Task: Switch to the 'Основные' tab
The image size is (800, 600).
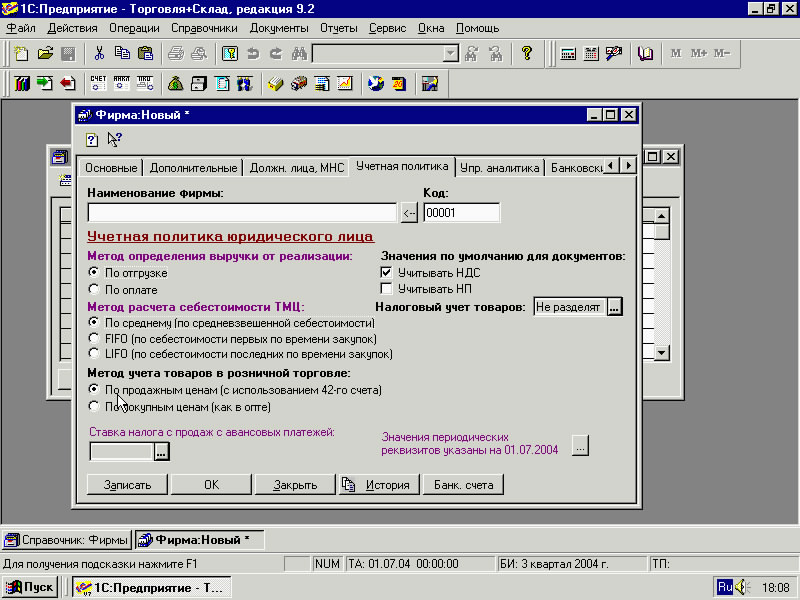Action: [x=111, y=168]
